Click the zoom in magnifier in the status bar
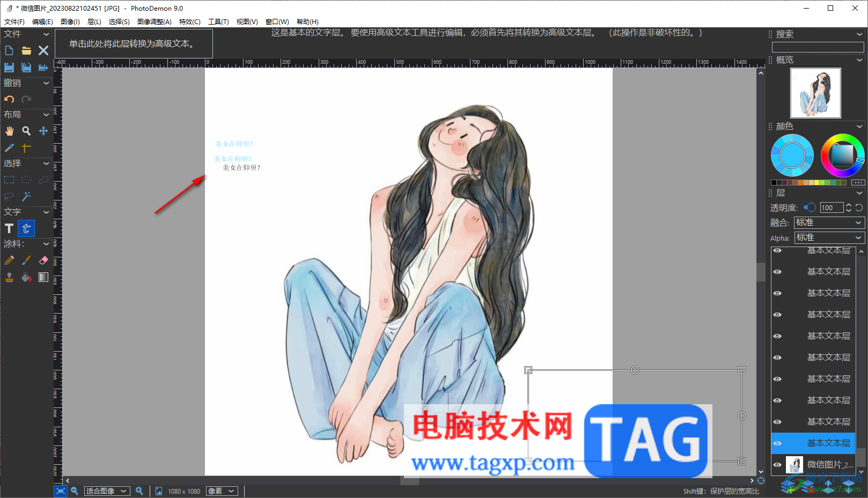The height and width of the screenshot is (498, 868). (x=139, y=491)
